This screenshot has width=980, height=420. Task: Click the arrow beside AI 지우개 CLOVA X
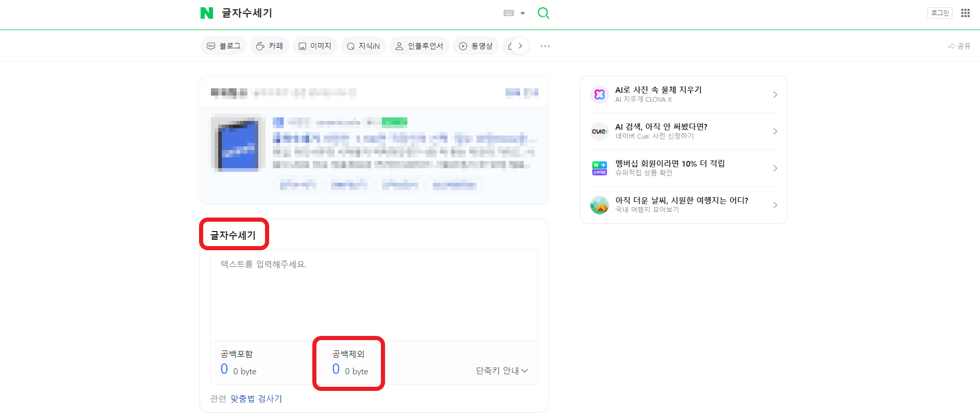(775, 94)
